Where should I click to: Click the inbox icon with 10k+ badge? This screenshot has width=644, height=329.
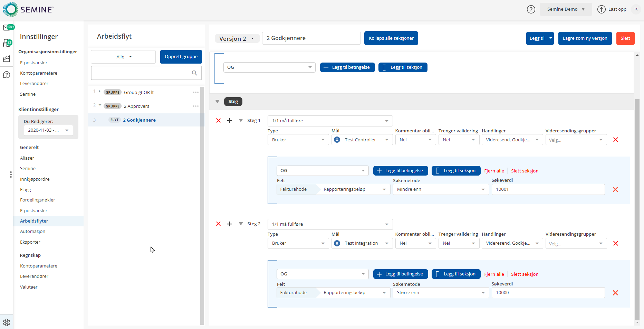coord(7,28)
